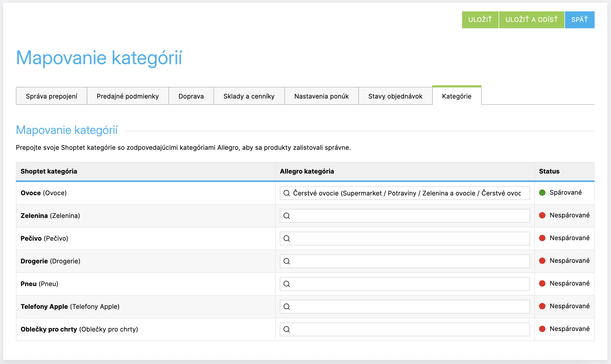Select Nastavenia ponúk tab
This screenshot has width=611, height=364.
coord(321,96)
